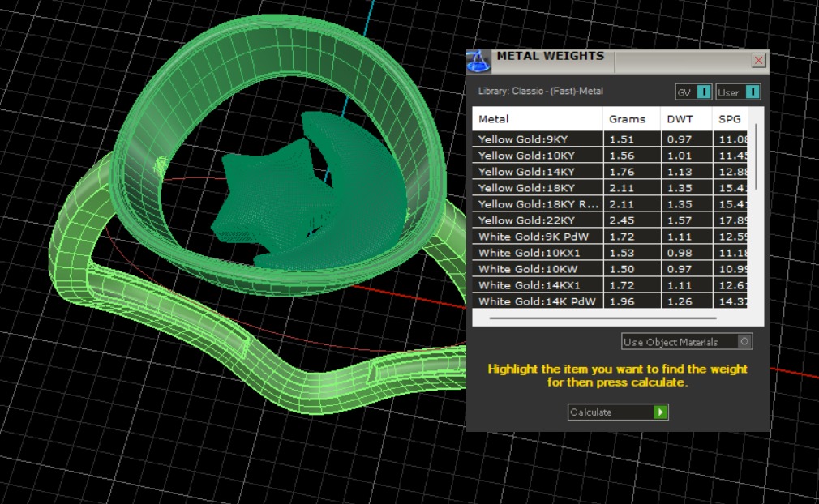
Task: Select the White Gold:10KW row
Action: (x=610, y=269)
